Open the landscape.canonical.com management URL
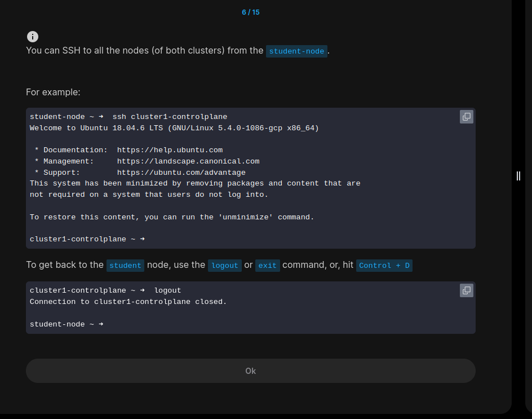 [188, 161]
